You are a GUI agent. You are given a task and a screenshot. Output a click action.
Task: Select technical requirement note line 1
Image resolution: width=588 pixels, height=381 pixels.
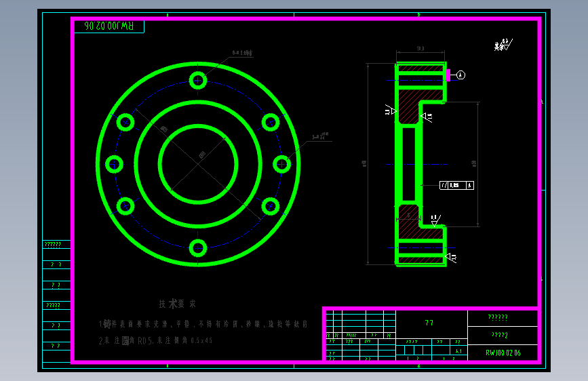point(203,324)
